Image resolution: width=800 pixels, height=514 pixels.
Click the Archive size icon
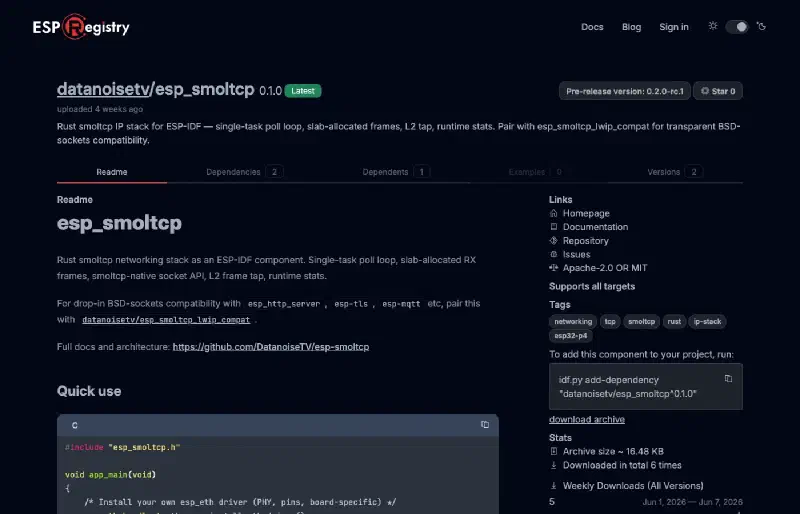[x=554, y=451]
